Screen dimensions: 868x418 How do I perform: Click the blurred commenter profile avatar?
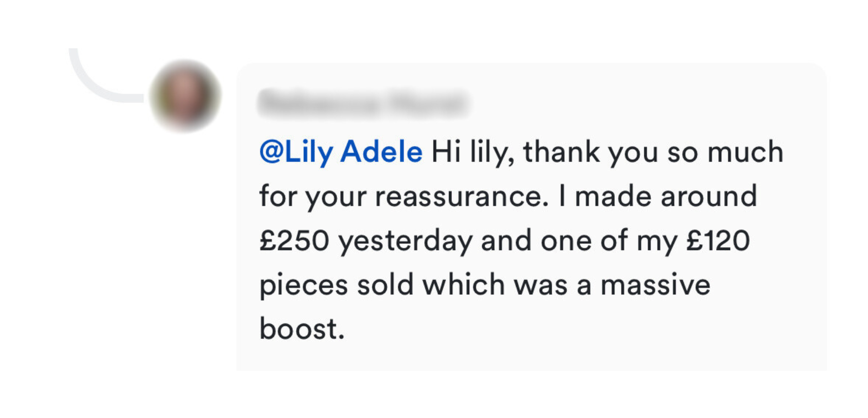tap(185, 96)
